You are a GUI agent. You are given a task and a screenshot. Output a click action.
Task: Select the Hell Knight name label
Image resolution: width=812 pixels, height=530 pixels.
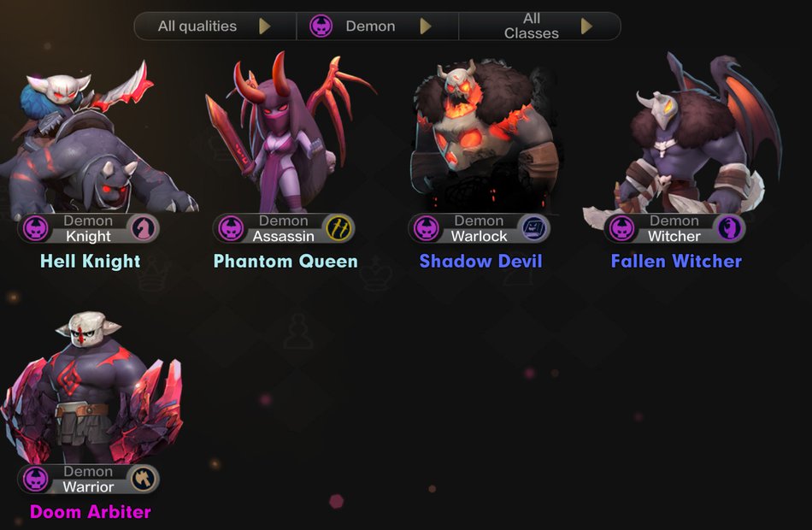pyautogui.click(x=90, y=261)
